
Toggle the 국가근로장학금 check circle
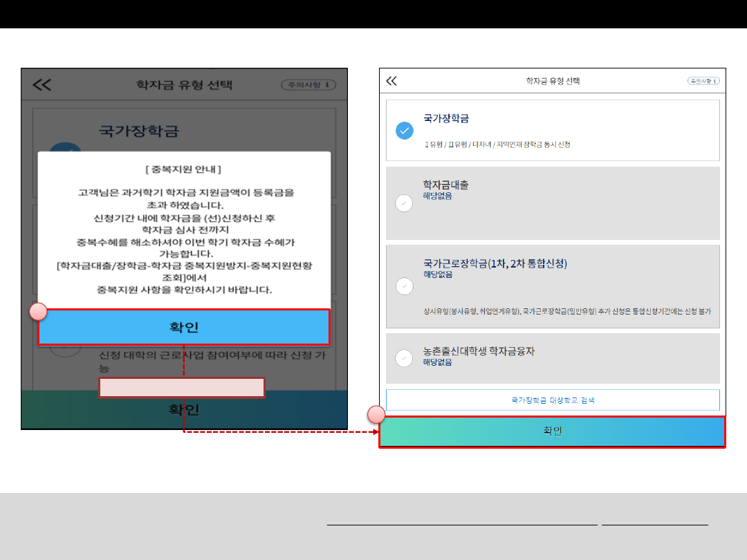405,286
